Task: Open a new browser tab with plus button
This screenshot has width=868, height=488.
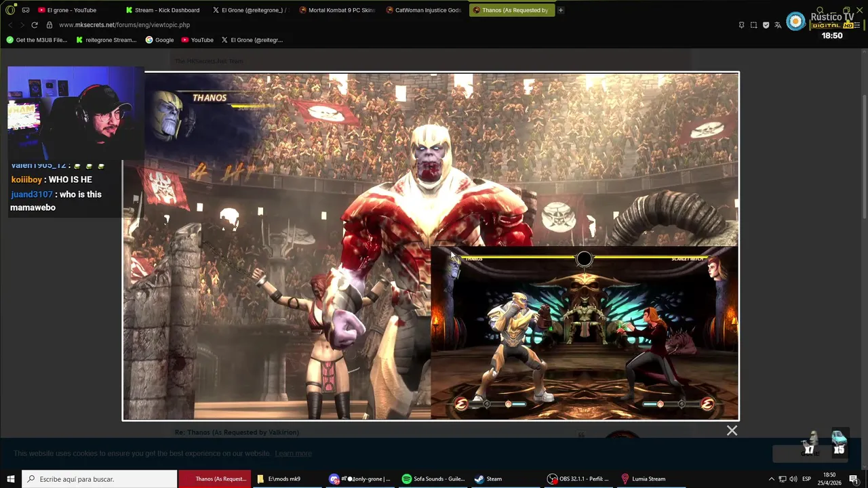Action: [x=561, y=10]
